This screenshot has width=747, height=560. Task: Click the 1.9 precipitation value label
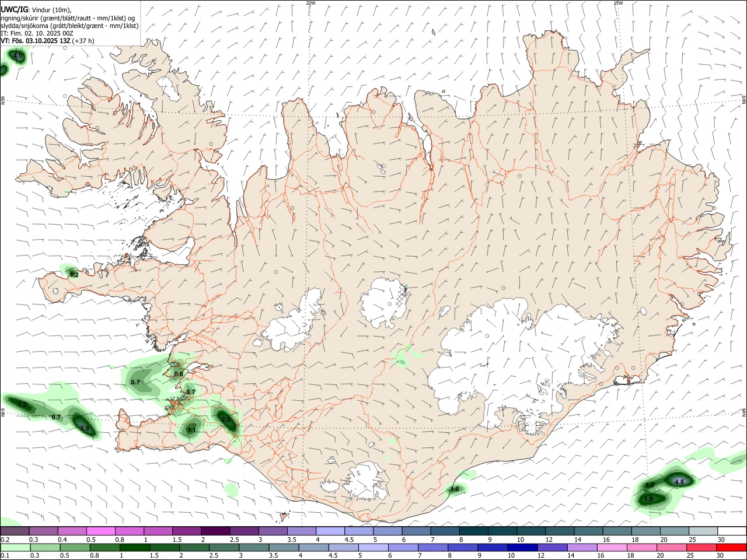[x=648, y=499]
